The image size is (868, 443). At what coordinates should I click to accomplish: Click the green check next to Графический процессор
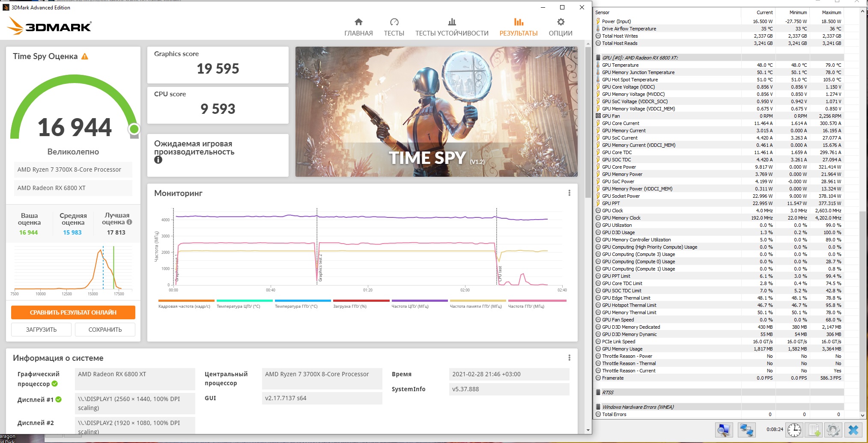tap(55, 384)
